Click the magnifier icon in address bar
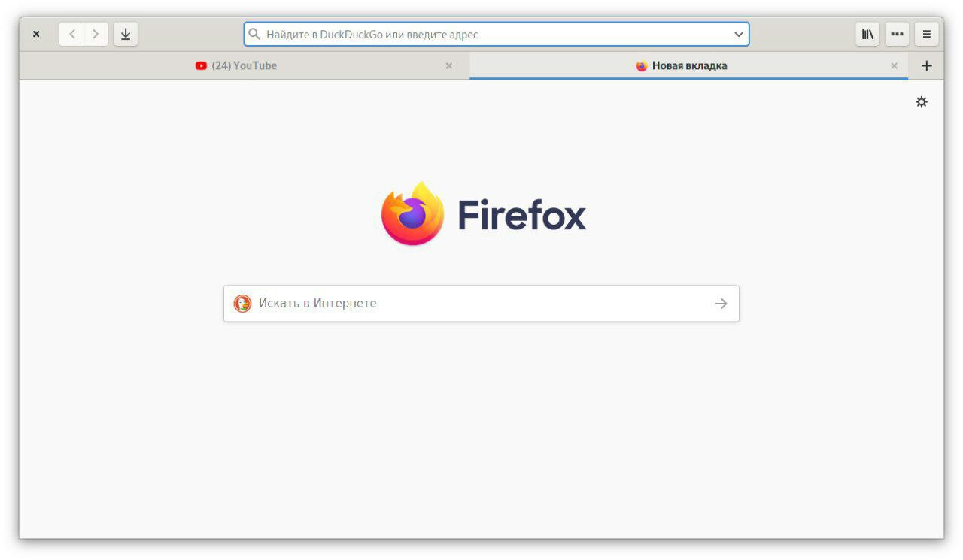Screen dimensions: 963x560 pyautogui.click(x=254, y=34)
